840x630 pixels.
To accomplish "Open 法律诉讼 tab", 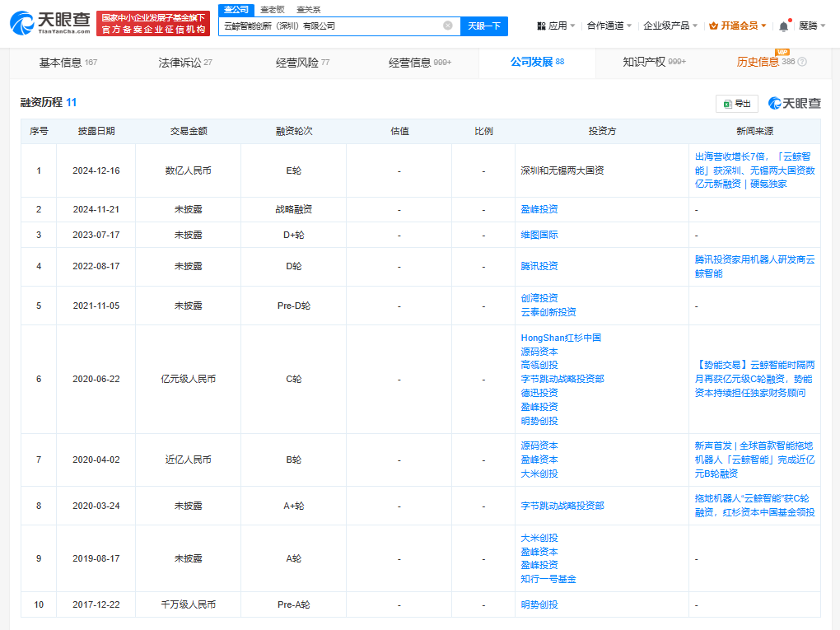I will pos(185,63).
